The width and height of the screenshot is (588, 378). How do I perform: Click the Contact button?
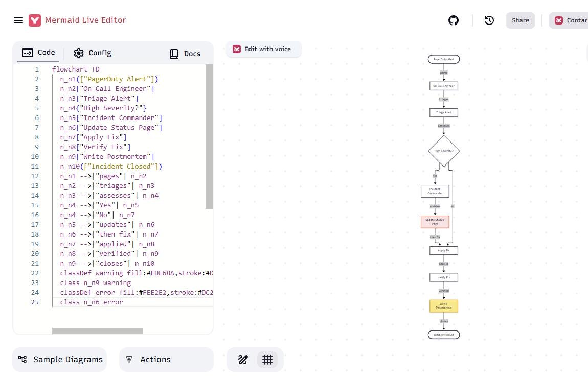[569, 20]
